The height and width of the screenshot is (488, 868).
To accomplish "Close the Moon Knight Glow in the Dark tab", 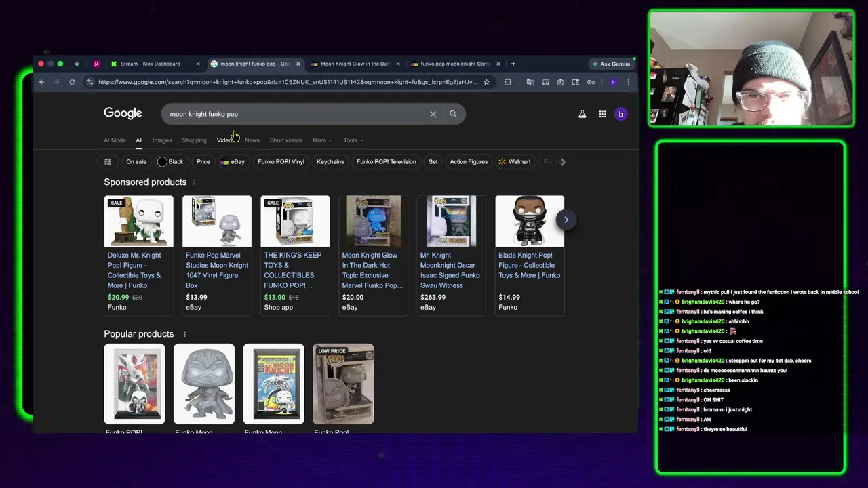I will click(398, 64).
